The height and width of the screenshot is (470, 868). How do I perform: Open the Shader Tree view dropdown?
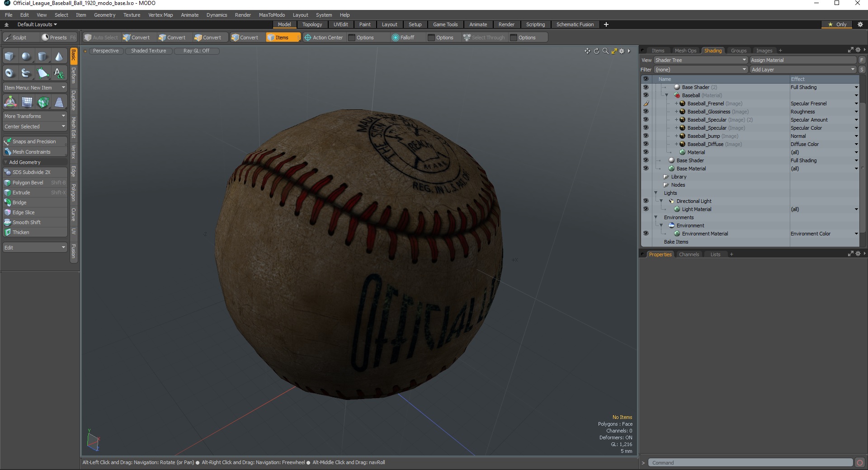point(700,60)
